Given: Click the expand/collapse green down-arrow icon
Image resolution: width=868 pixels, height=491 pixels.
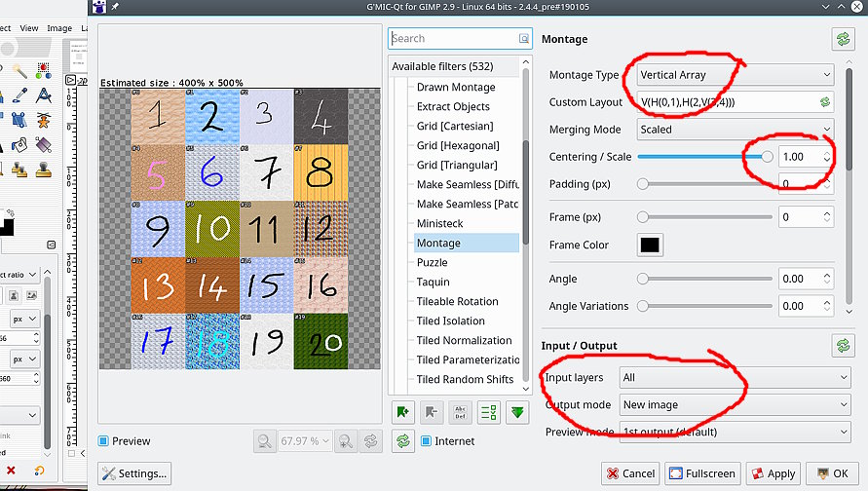Looking at the screenshot, I should click(x=518, y=412).
